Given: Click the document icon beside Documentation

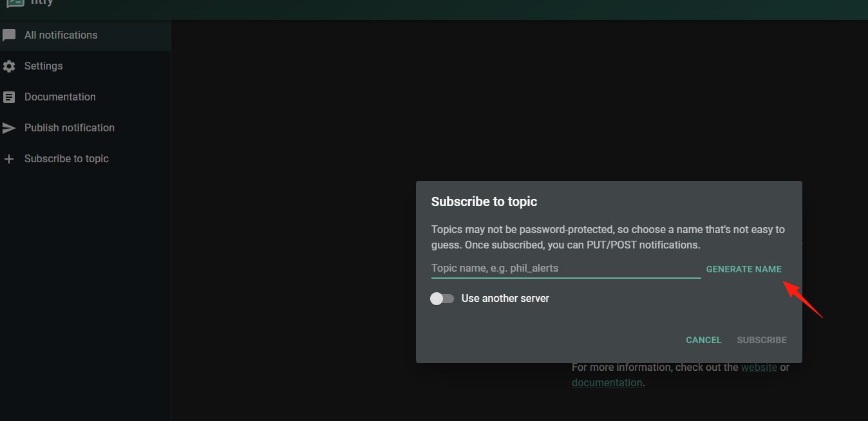Looking at the screenshot, I should (x=9, y=97).
